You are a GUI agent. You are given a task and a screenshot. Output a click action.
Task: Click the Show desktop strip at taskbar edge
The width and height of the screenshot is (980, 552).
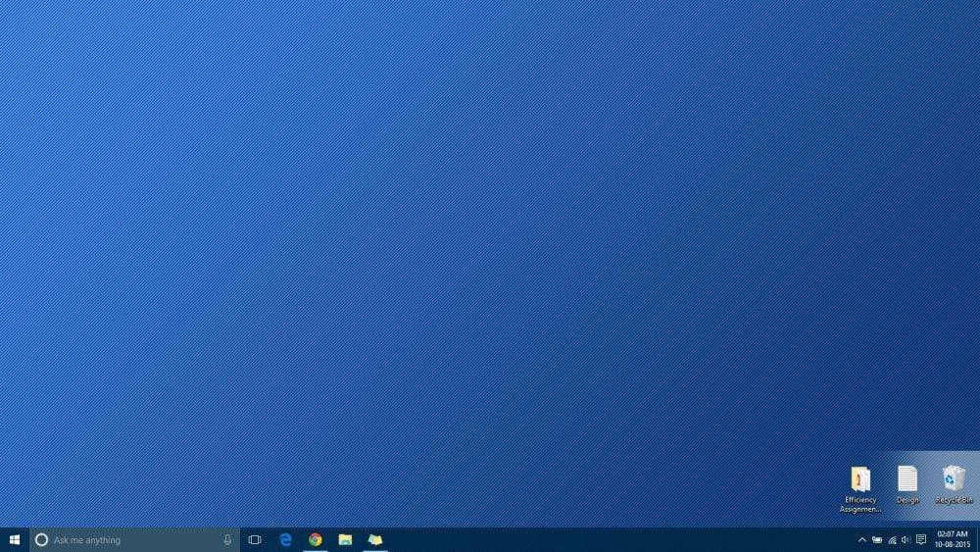point(977,539)
